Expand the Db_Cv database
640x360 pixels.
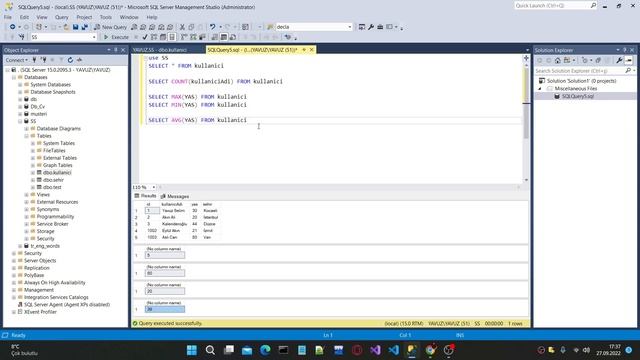coord(20,107)
